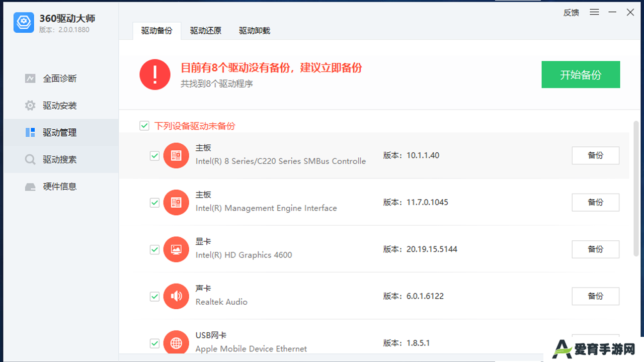Click the 驱动搜索 magnifier icon in sidebar
Viewport: 644px width, 362px height.
pyautogui.click(x=30, y=159)
